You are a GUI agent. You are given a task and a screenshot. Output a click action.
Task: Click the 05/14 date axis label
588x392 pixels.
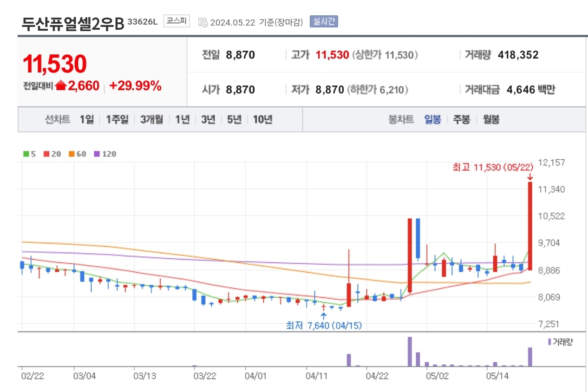pos(497,375)
